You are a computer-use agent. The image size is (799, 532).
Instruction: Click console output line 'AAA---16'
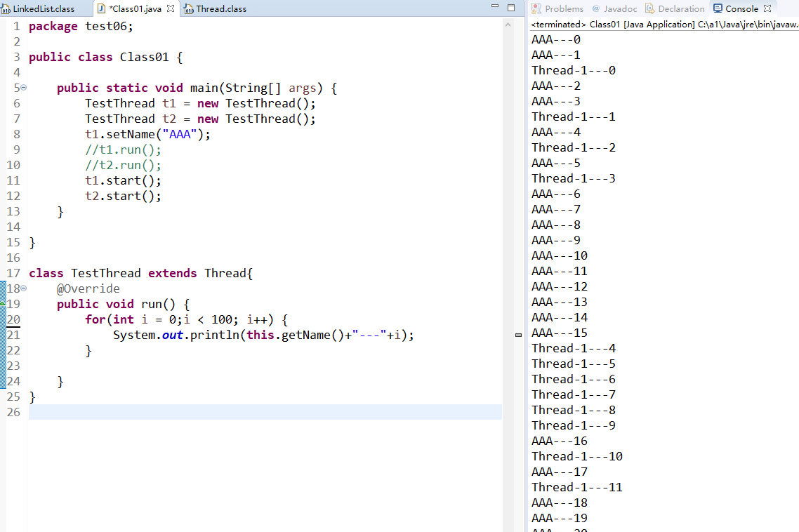pos(560,441)
